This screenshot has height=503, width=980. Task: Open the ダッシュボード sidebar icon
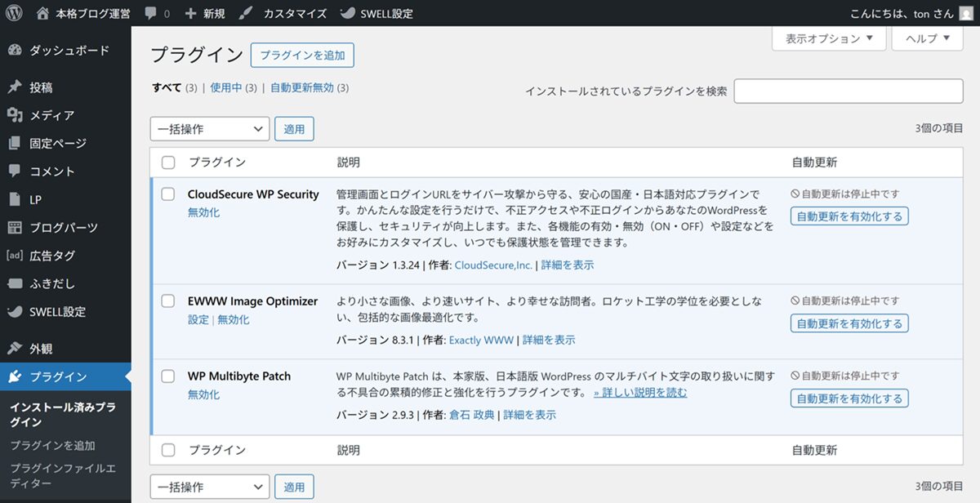click(15, 51)
